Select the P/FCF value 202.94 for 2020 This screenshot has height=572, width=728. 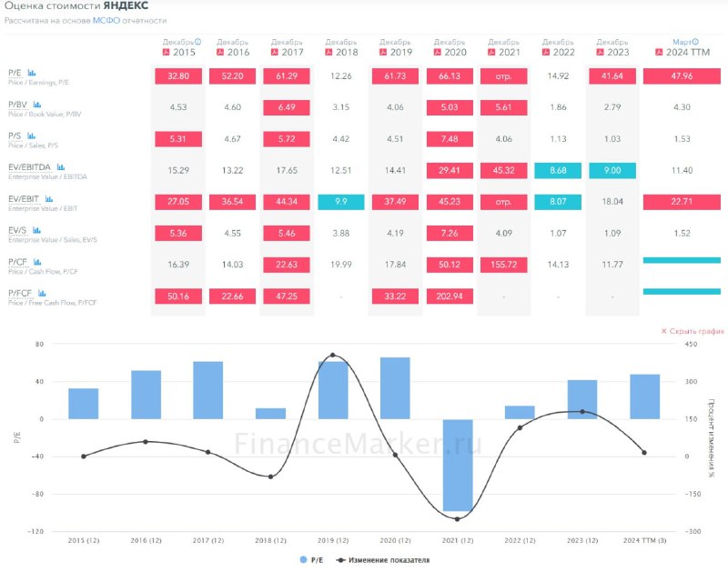(450, 296)
